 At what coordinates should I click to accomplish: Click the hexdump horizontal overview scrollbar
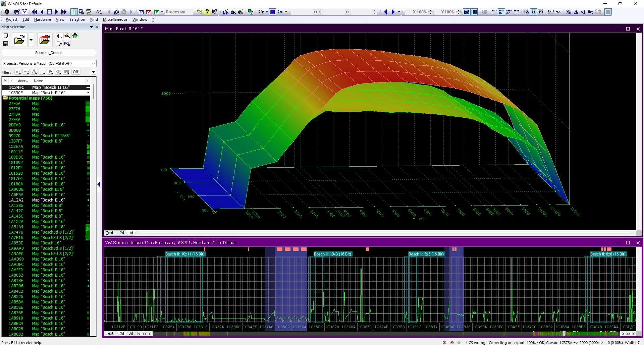[386, 334]
